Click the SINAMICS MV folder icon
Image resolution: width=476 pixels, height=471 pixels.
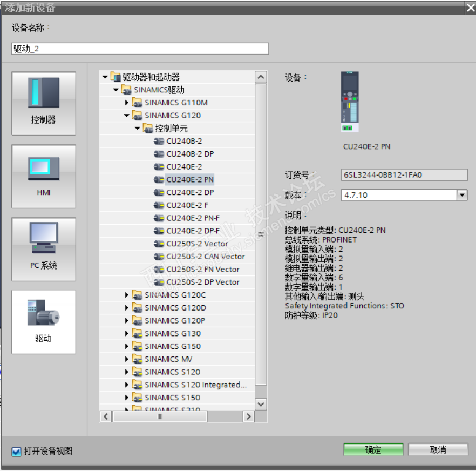[x=137, y=359]
